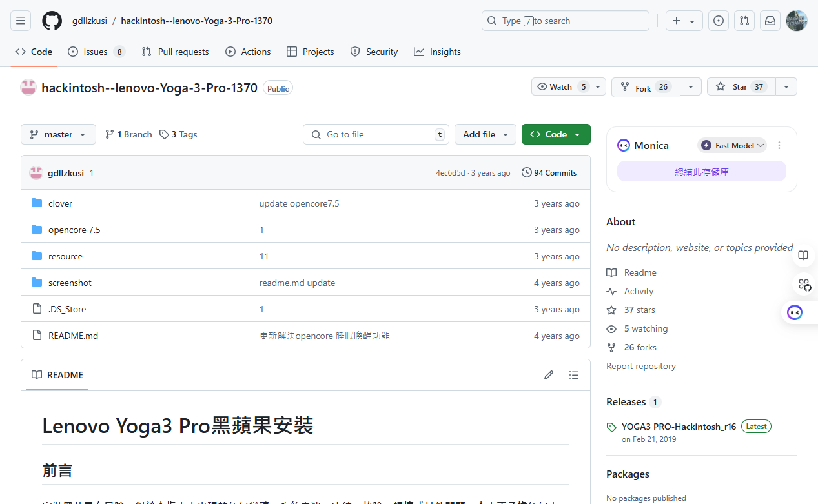Open YOGA3 PRO-Hackintosh_r16 release
This screenshot has height=504, width=818.
click(679, 427)
